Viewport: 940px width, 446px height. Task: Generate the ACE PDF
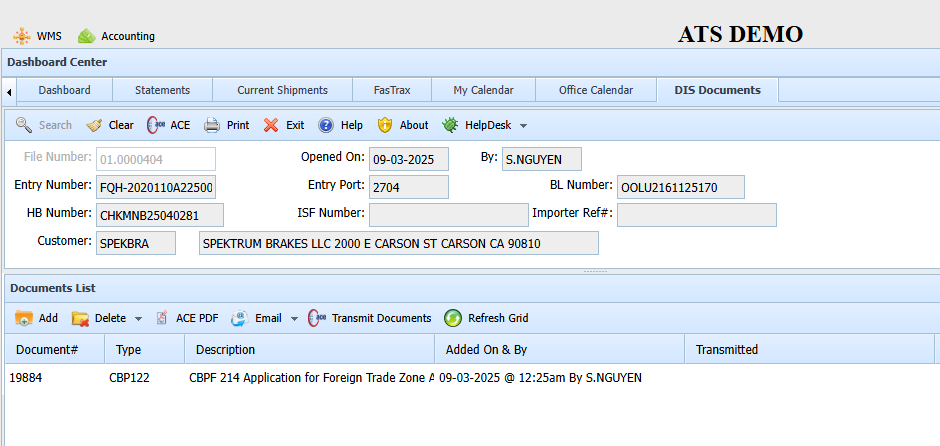(163, 318)
